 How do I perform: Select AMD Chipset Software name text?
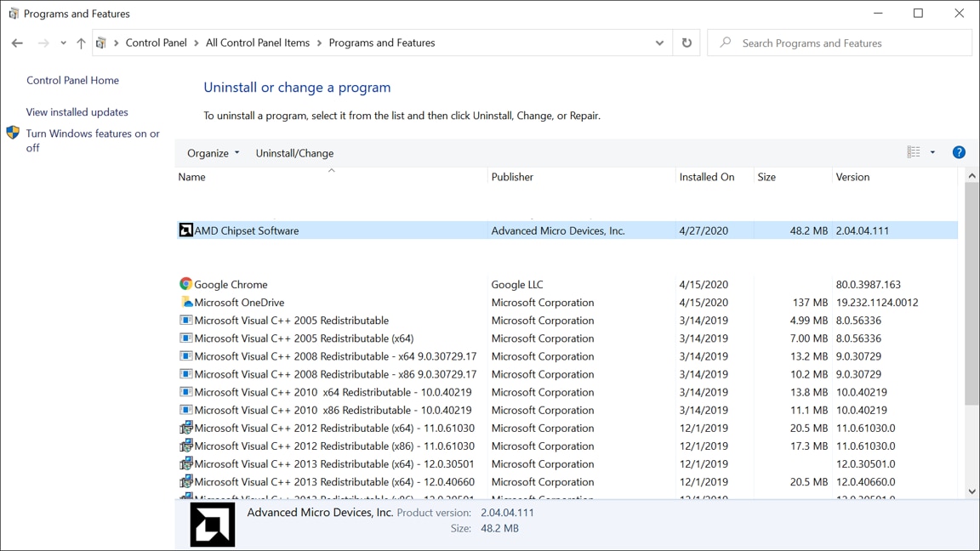point(246,230)
